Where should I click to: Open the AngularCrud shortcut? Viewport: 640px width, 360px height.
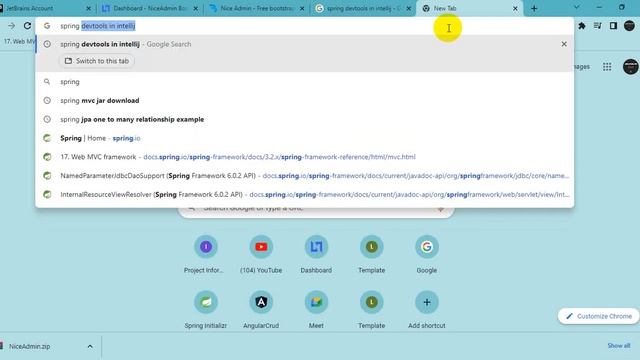coord(261,309)
